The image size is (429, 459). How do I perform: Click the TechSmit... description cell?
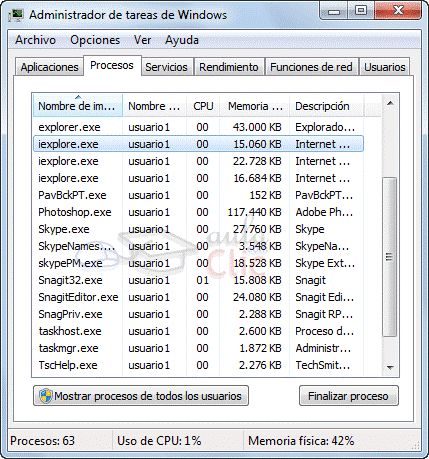click(x=323, y=365)
